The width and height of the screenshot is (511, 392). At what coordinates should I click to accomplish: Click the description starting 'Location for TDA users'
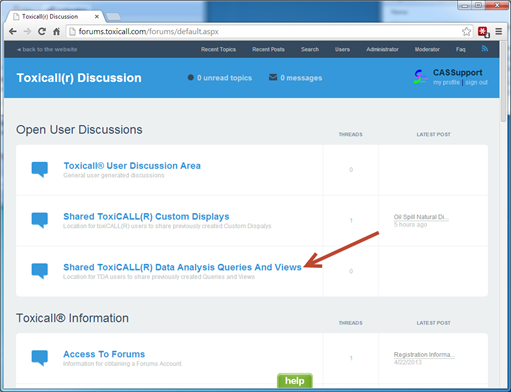pos(159,277)
